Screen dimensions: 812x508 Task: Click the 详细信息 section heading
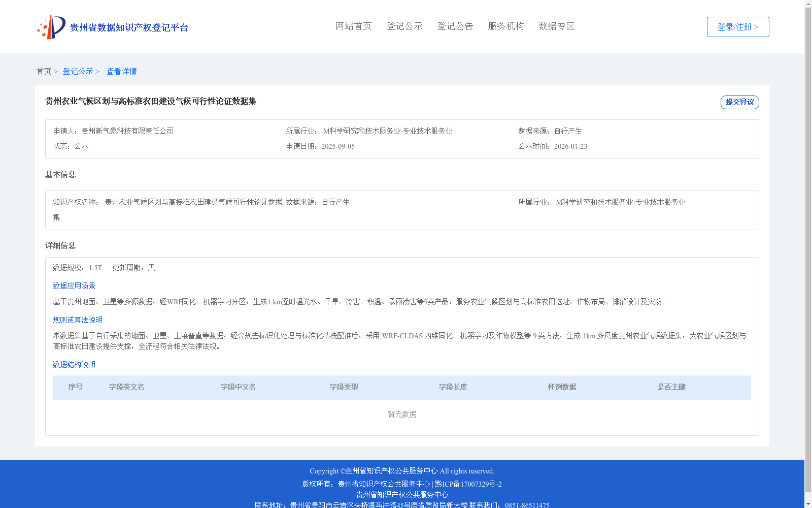(x=60, y=246)
